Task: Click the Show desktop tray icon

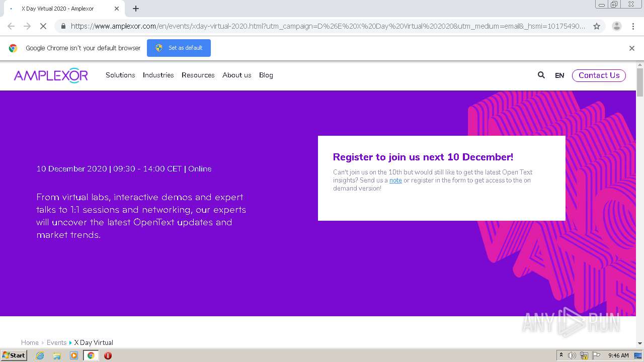Action: [x=638, y=355]
